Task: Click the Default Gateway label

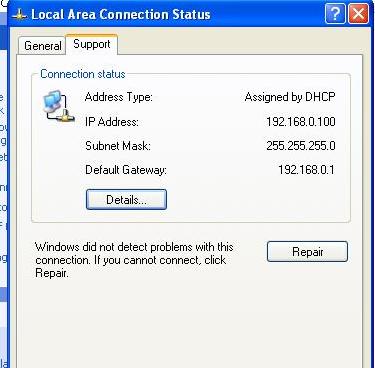Action: pyautogui.click(x=126, y=170)
